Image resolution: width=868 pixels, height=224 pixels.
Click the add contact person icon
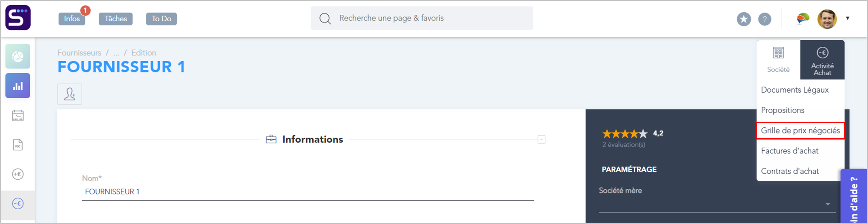point(70,94)
